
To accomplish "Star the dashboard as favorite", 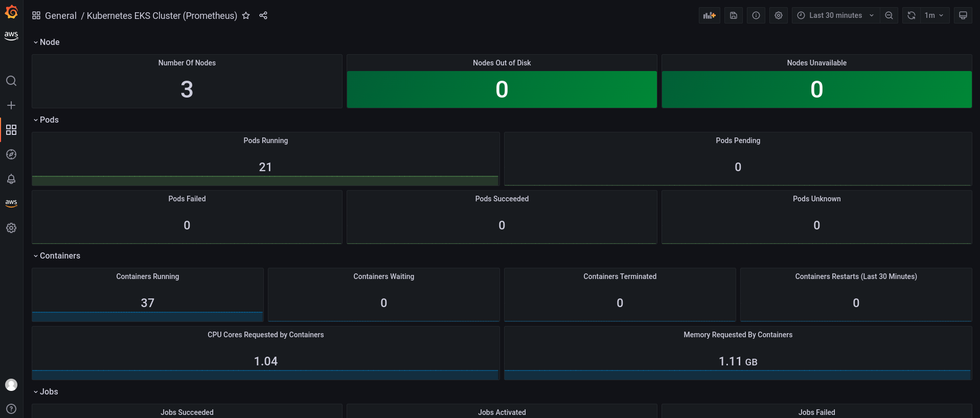I will 246,15.
